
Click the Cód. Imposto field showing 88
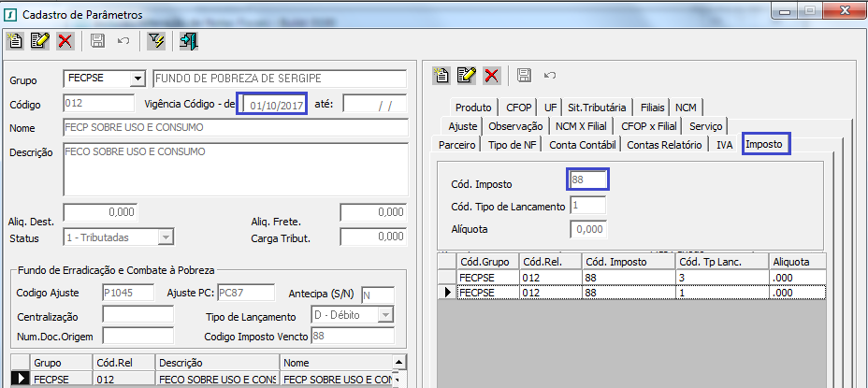(x=588, y=180)
